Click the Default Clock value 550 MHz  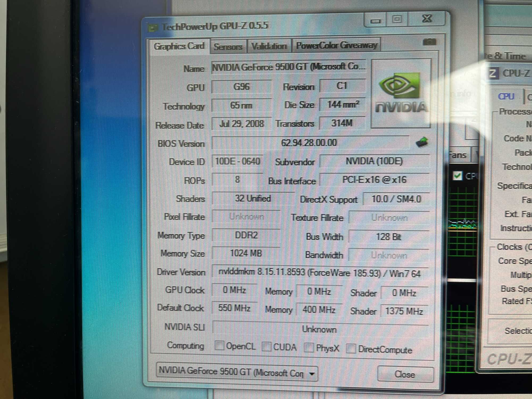click(x=235, y=308)
